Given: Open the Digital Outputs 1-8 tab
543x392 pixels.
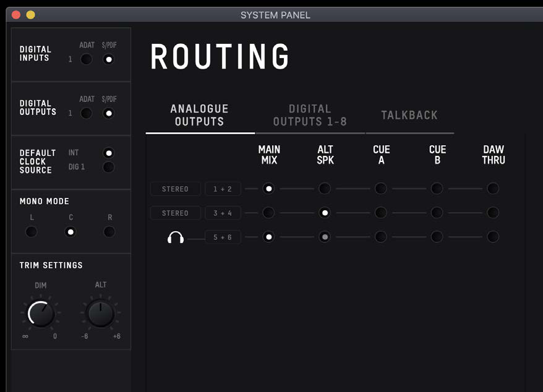Looking at the screenshot, I should (310, 115).
